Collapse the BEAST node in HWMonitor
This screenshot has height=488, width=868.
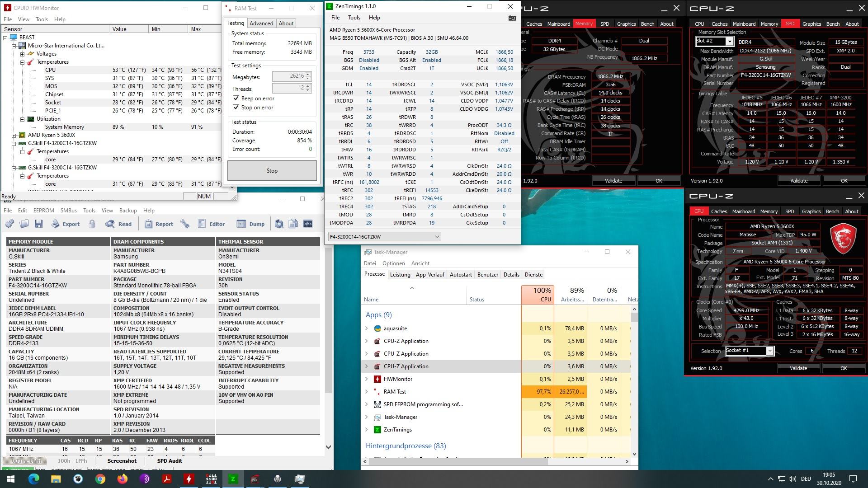[5, 38]
